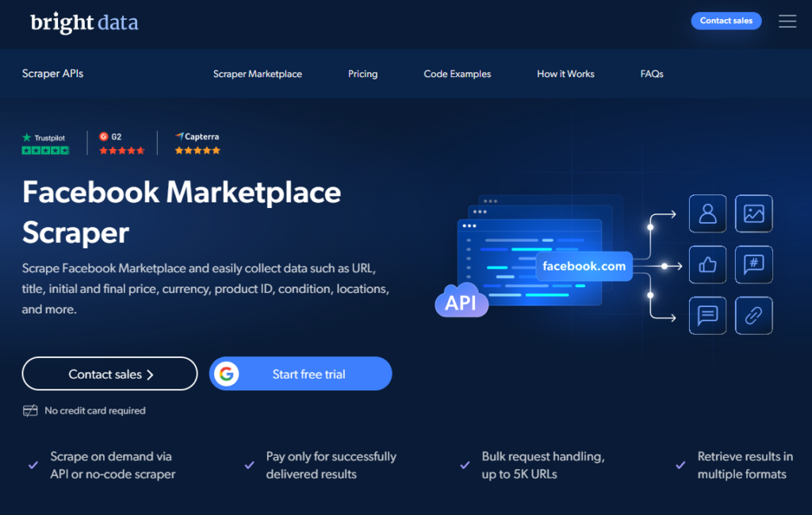This screenshot has height=515, width=812.
Task: Click the G2 star rating
Action: tap(121, 151)
